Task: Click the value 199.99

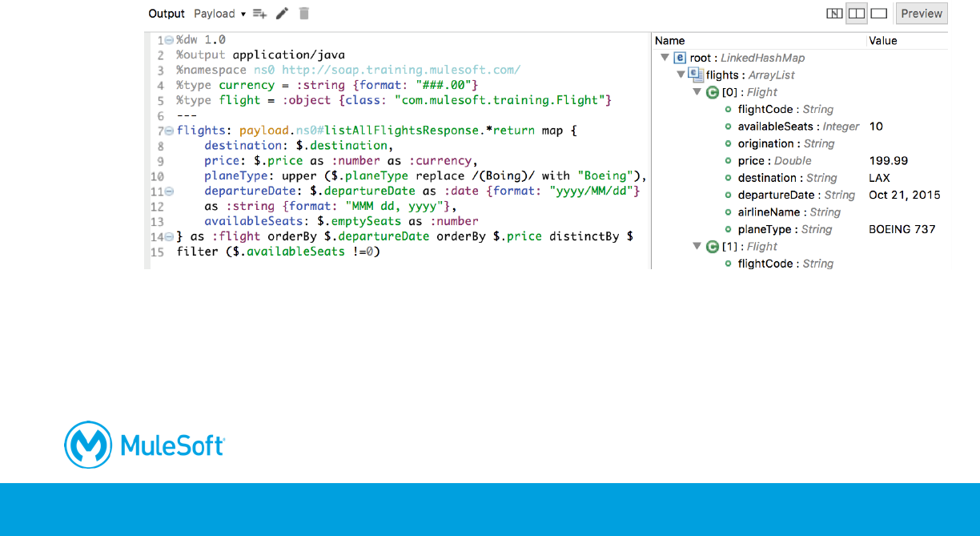Action: (x=888, y=161)
